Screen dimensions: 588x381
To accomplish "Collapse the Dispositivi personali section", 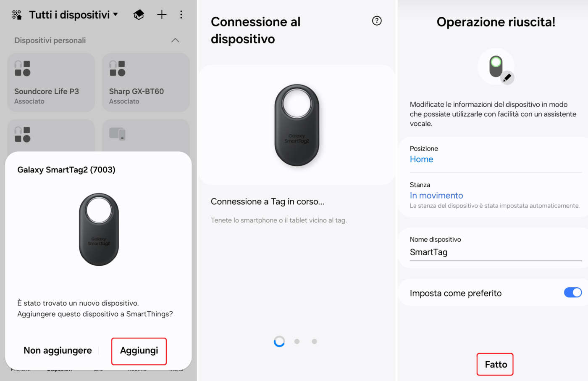I will click(x=175, y=40).
